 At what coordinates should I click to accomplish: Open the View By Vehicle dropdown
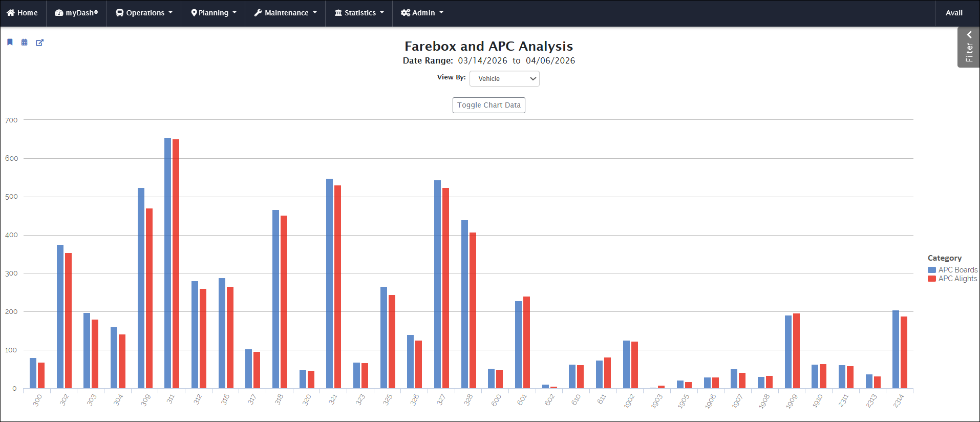pyautogui.click(x=504, y=78)
